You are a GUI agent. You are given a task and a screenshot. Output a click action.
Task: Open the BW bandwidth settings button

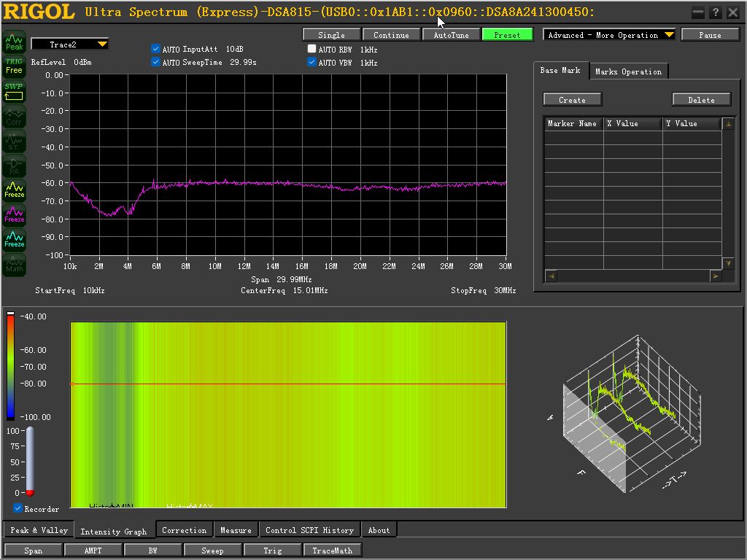153,551
